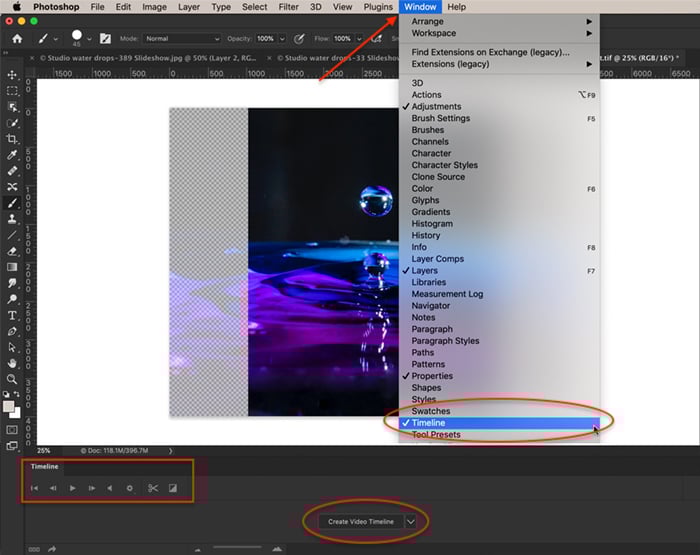
Task: Choose Find Extensions on Exchange
Action: (x=499, y=52)
